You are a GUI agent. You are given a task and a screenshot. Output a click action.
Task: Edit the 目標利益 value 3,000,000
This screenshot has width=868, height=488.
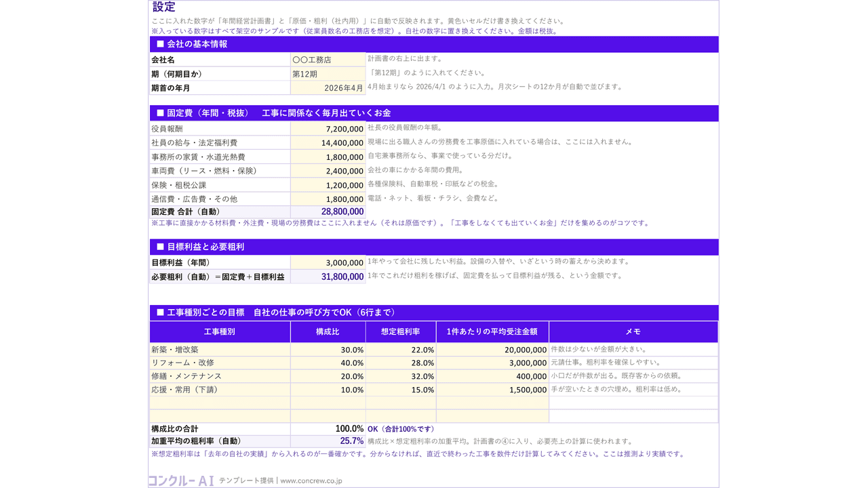[x=328, y=263]
